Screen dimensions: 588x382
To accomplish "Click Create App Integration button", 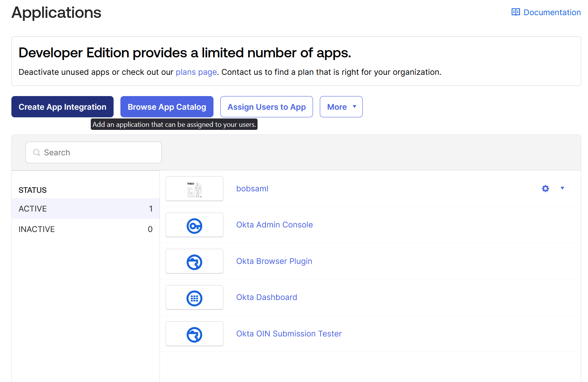I will [62, 107].
